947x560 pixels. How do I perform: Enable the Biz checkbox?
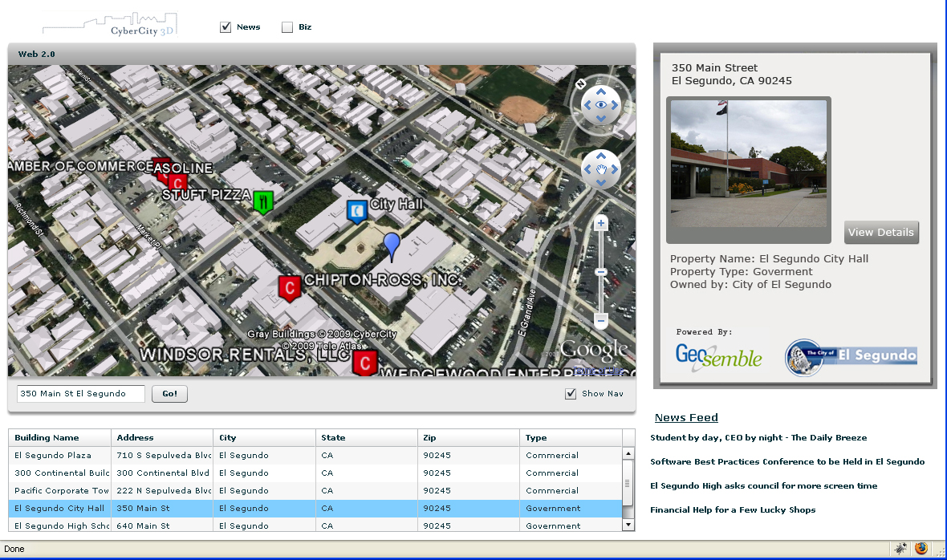[287, 27]
